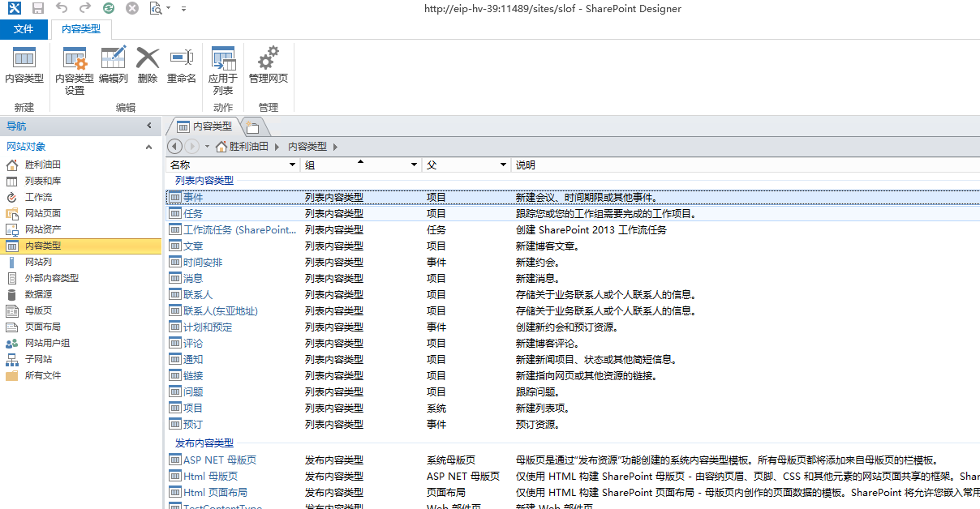Open the 文章 content type
The width and height of the screenshot is (980, 509).
(x=193, y=246)
